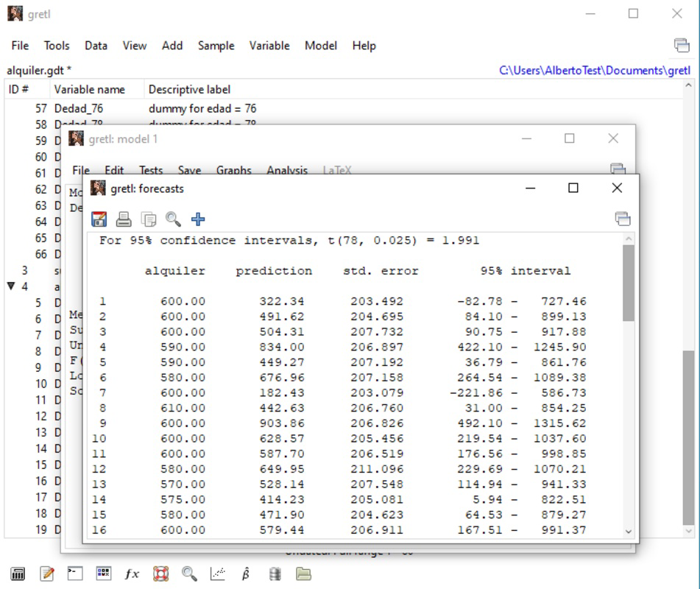700x589 pixels.
Task: Open the calculator tool in main toolbar
Action: (18, 574)
